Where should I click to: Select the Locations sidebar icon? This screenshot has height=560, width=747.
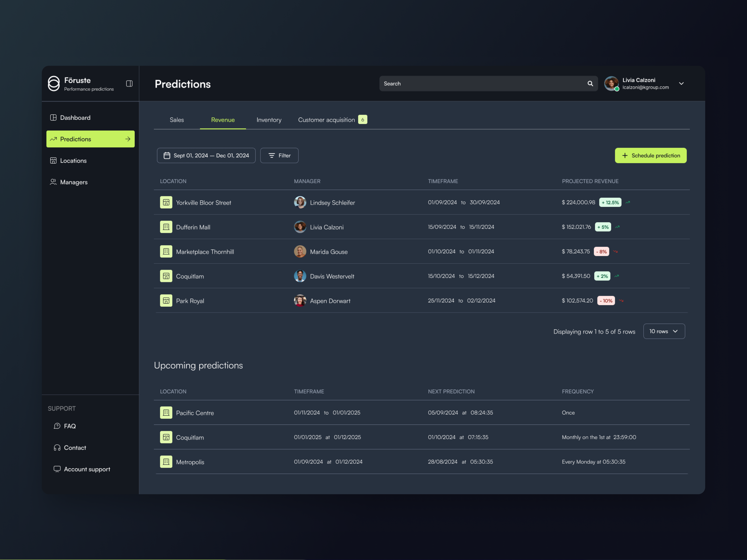(53, 160)
